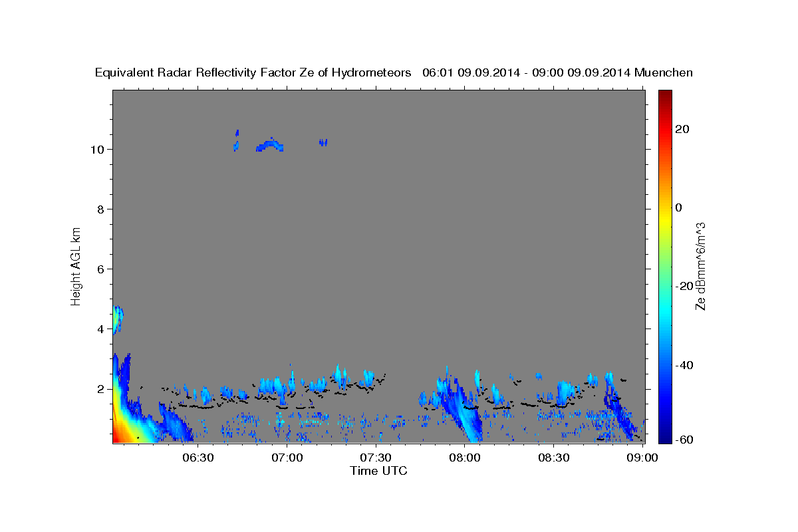
Task: Click the 'Height AGL km' axis label
Action: 76,265
